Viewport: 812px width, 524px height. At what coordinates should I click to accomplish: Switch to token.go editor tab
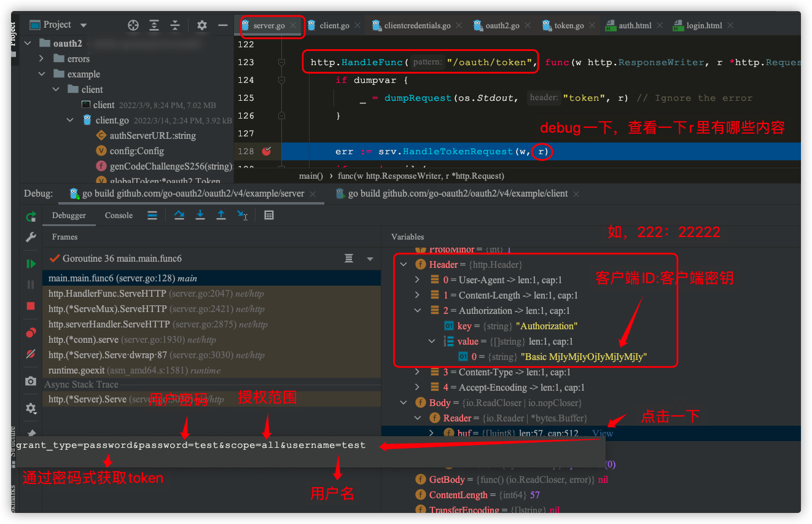[x=569, y=25]
